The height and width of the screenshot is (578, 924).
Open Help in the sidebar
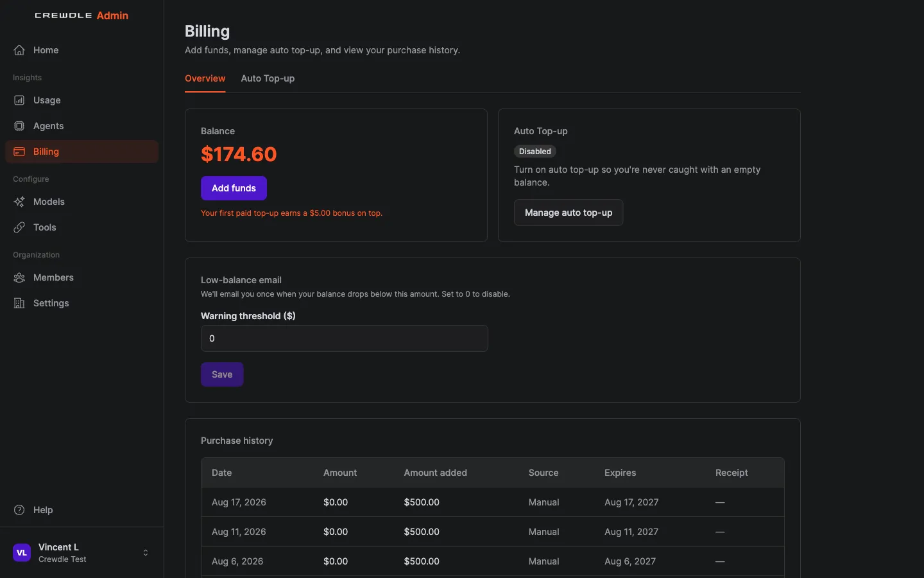(81, 510)
